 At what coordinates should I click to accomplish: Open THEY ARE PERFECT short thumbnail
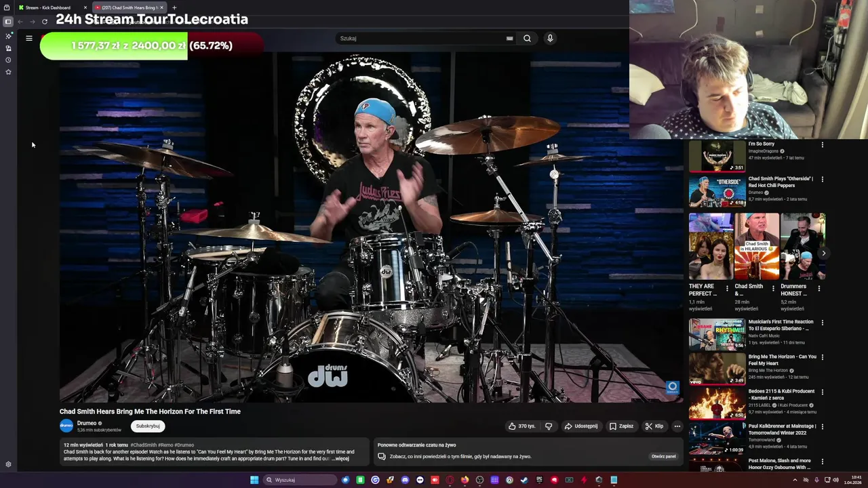[x=711, y=246]
